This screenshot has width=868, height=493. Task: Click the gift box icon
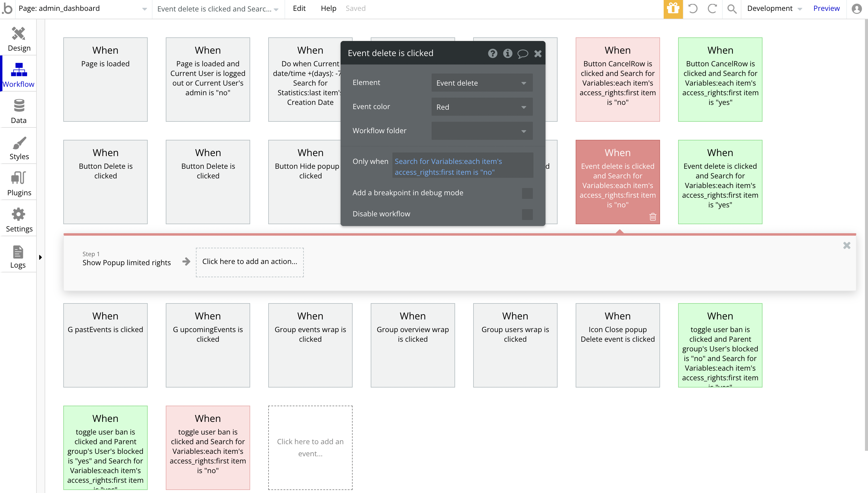point(673,9)
